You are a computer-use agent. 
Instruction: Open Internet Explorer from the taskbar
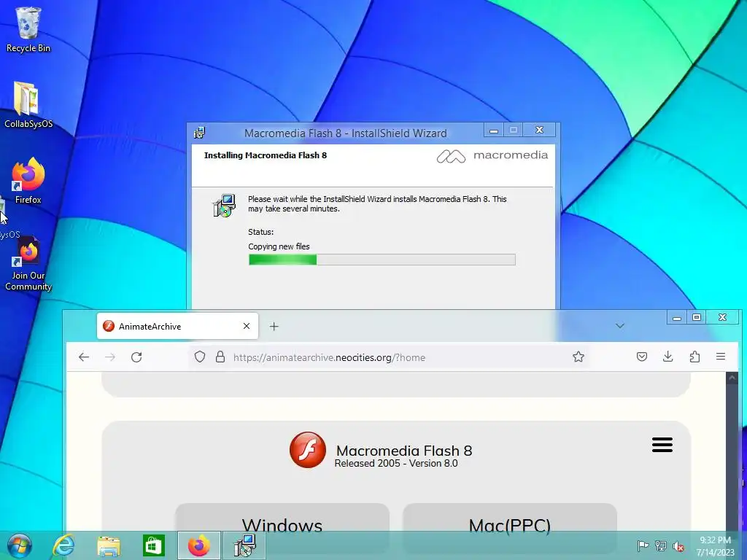point(63,545)
